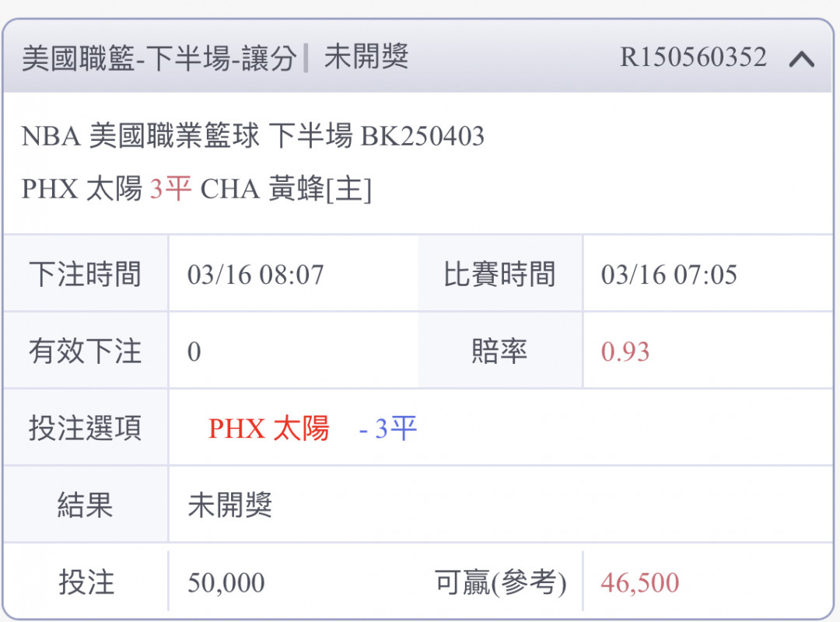The width and height of the screenshot is (840, 622).
Task: Click the 下注時間 label cell
Action: click(x=86, y=274)
